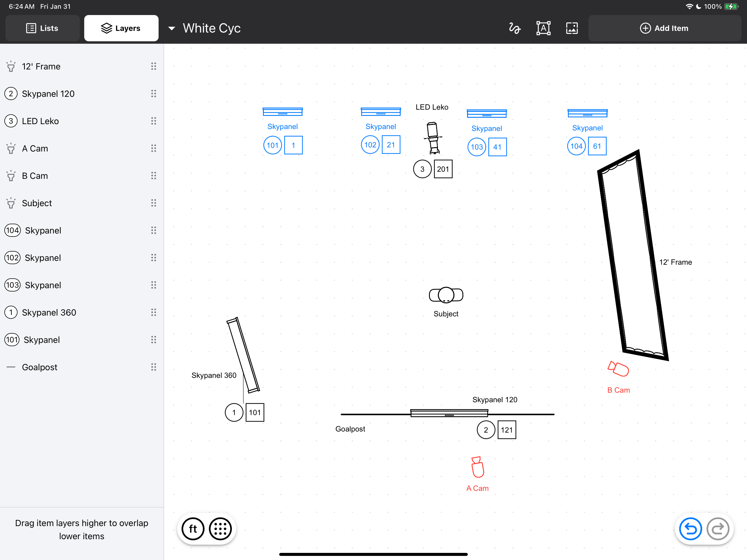Open the White Cyc plot dropdown
The image size is (747, 560).
pyautogui.click(x=171, y=28)
